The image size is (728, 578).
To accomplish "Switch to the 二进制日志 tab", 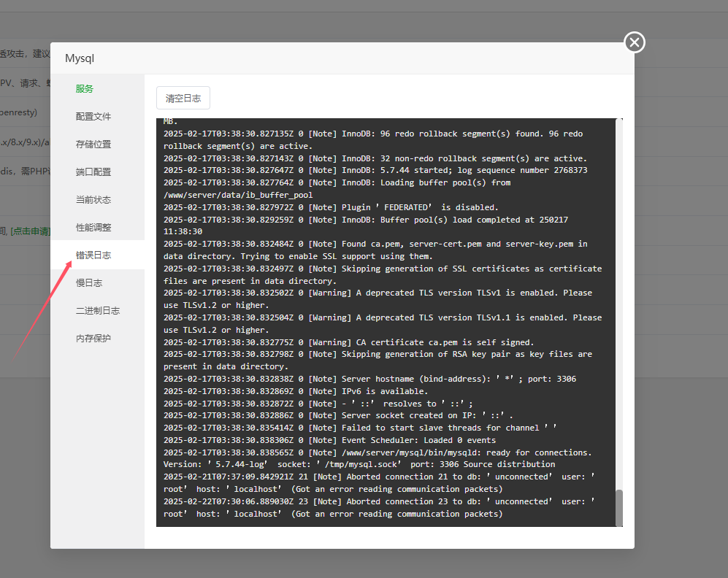I will pos(98,311).
